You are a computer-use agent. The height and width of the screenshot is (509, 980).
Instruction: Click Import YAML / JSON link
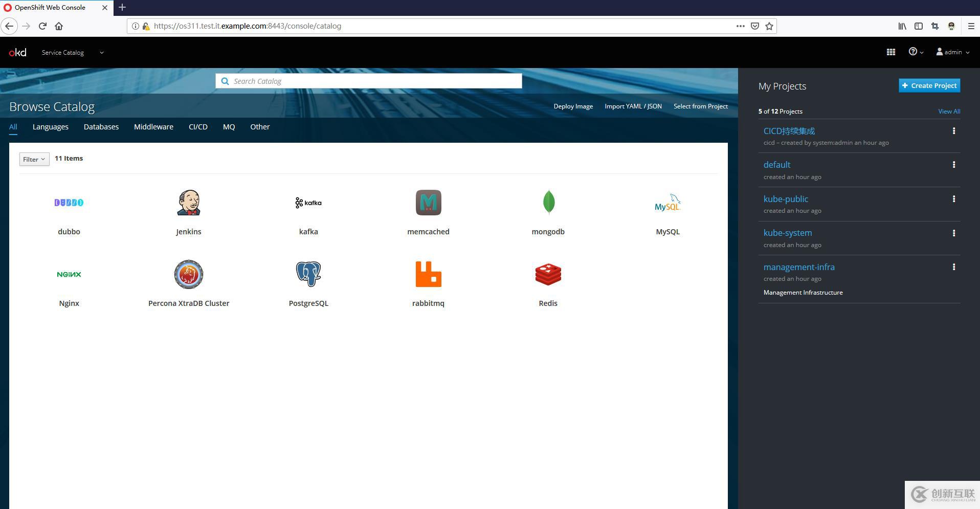(x=633, y=106)
